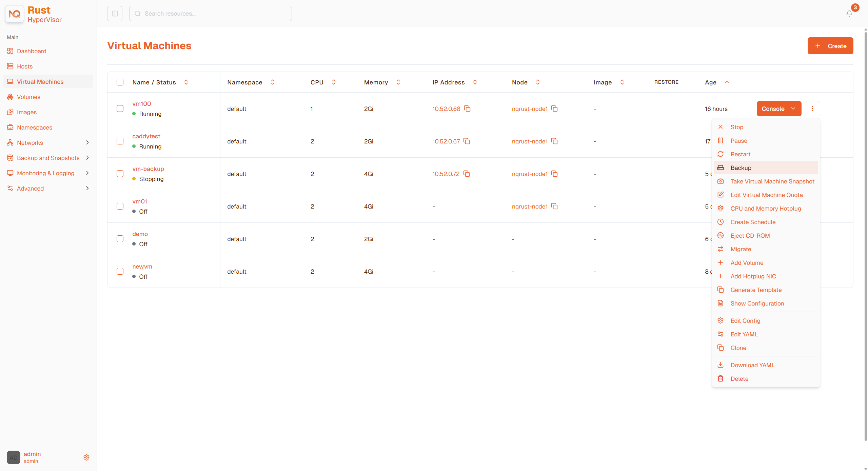Toggle the sidebar collapse icon

115,14
